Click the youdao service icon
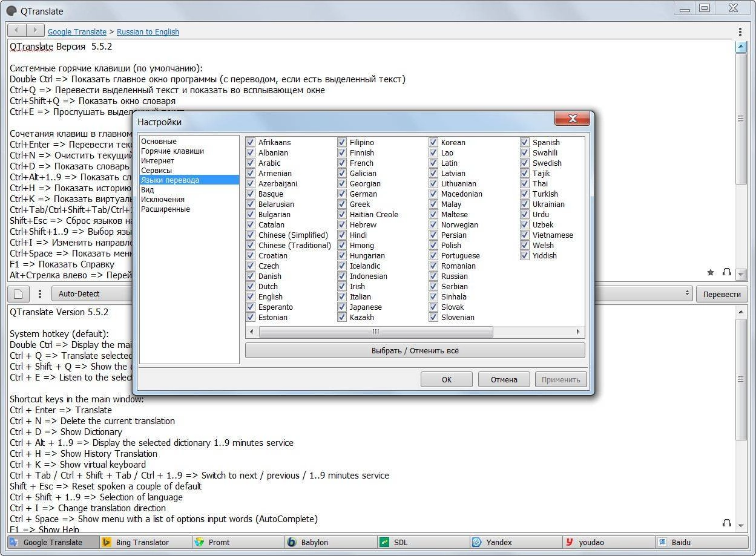The width and height of the screenshot is (756, 556). click(569, 542)
